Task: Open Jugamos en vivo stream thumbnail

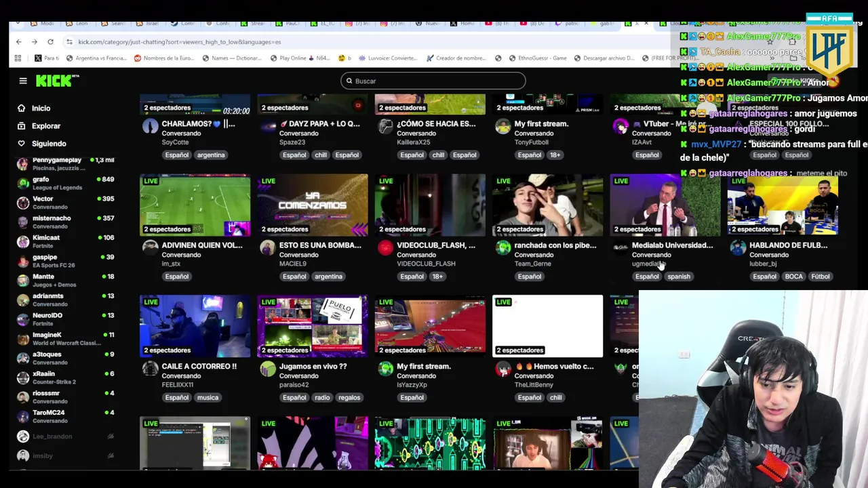Action: 313,326
